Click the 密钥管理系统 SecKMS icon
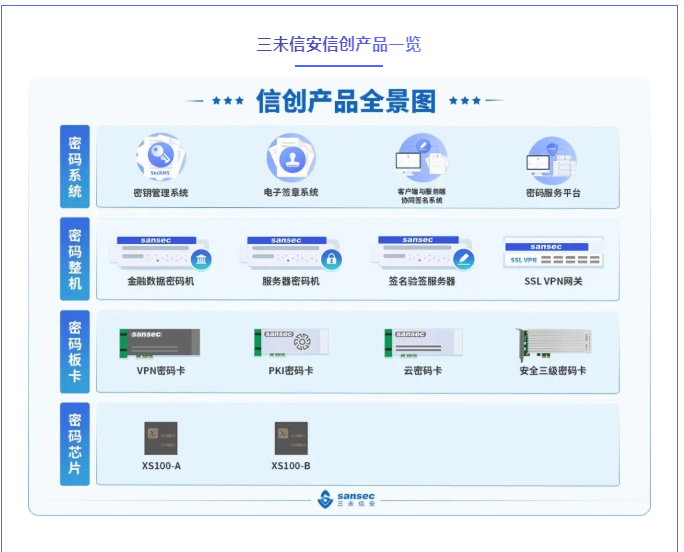Screen dimensions: 684x552 (160, 158)
